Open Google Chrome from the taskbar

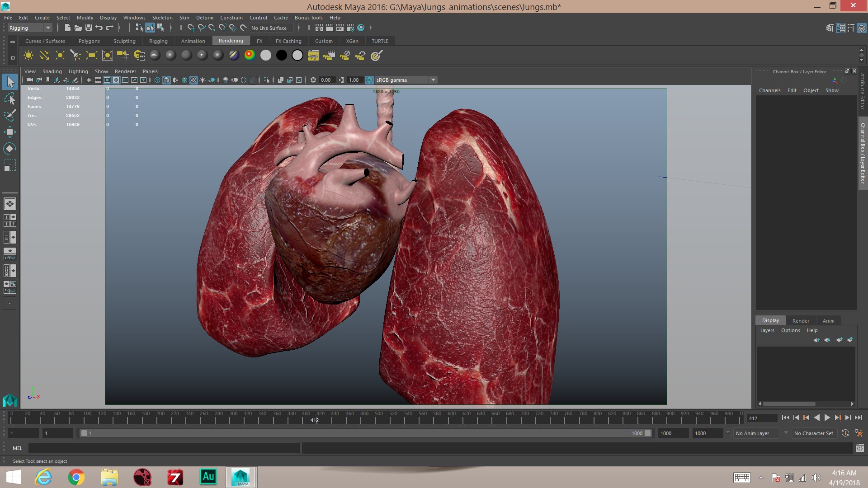point(76,477)
